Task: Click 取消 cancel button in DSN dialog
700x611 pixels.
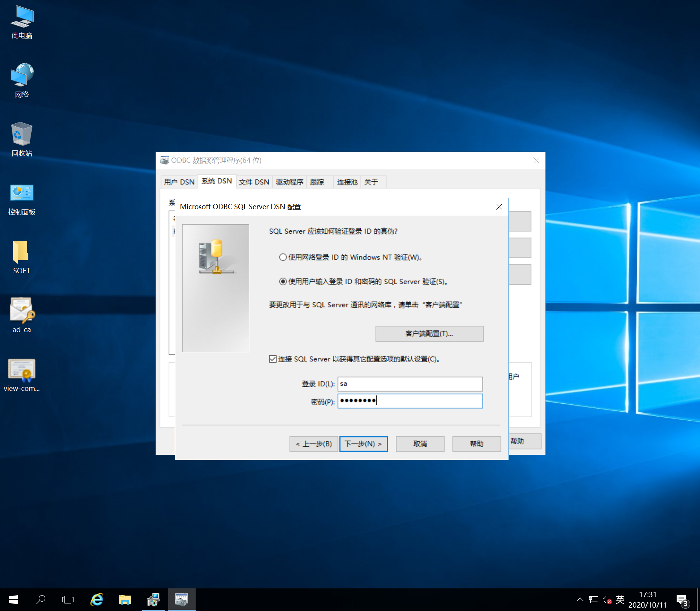Action: point(420,444)
